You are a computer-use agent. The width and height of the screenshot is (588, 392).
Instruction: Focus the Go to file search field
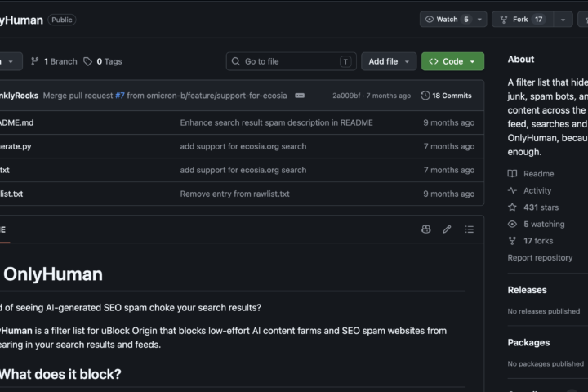[x=291, y=61]
